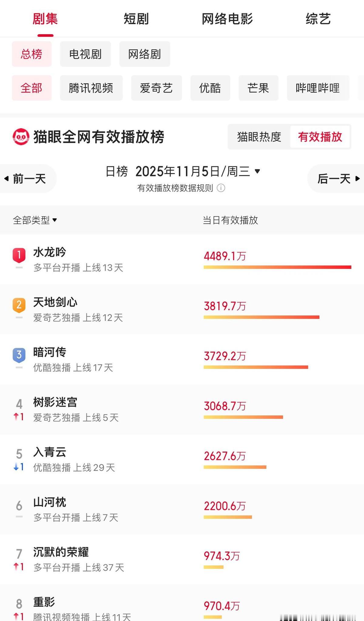
Task: Click the red up arrow beside 沉默的荣耀
Action: 16,567
